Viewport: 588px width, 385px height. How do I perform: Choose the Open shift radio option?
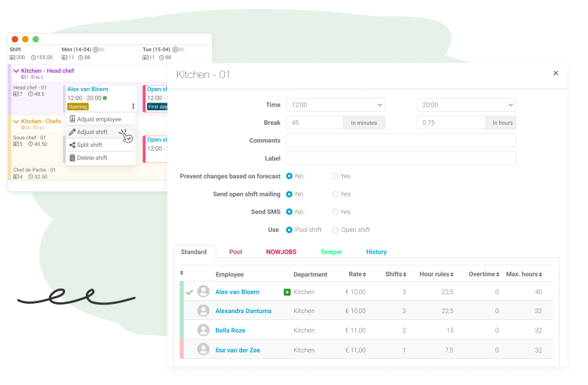pos(335,230)
